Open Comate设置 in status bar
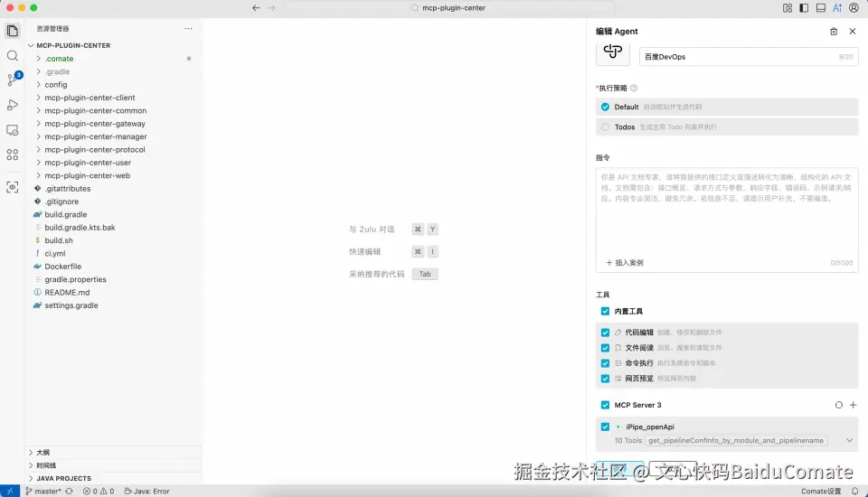The height and width of the screenshot is (497, 868). pos(821,492)
